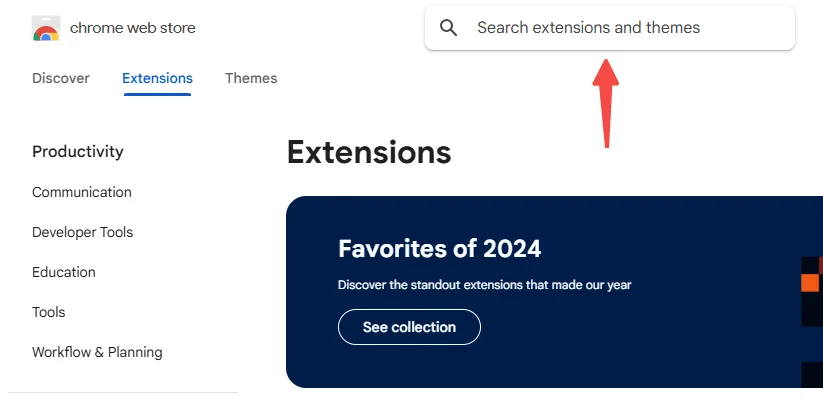Browse the Developer Tools category
Viewport: 823px width, 409px height.
[x=82, y=232]
